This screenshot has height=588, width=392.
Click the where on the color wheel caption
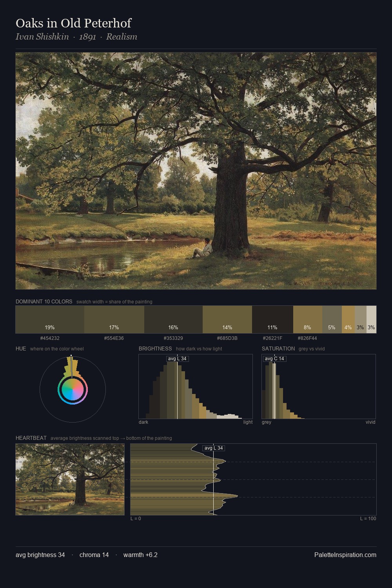(x=57, y=349)
